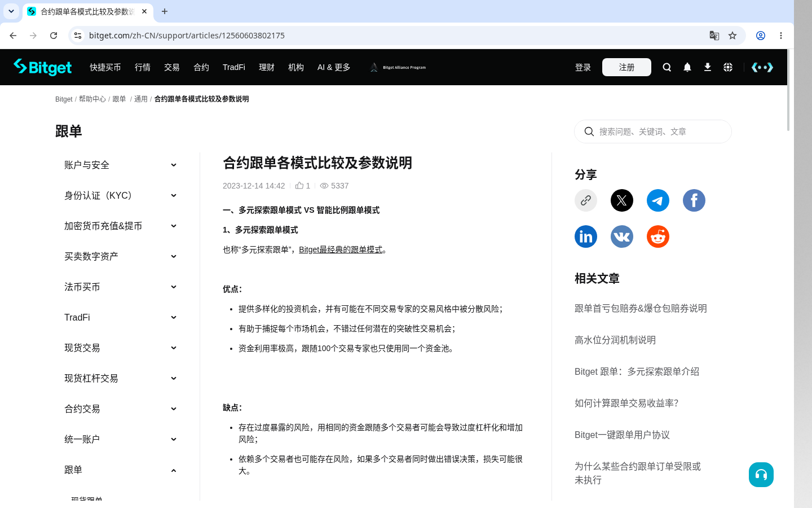The width and height of the screenshot is (812, 508).
Task: Click the Bitget Alliance Program banner
Action: [398, 67]
